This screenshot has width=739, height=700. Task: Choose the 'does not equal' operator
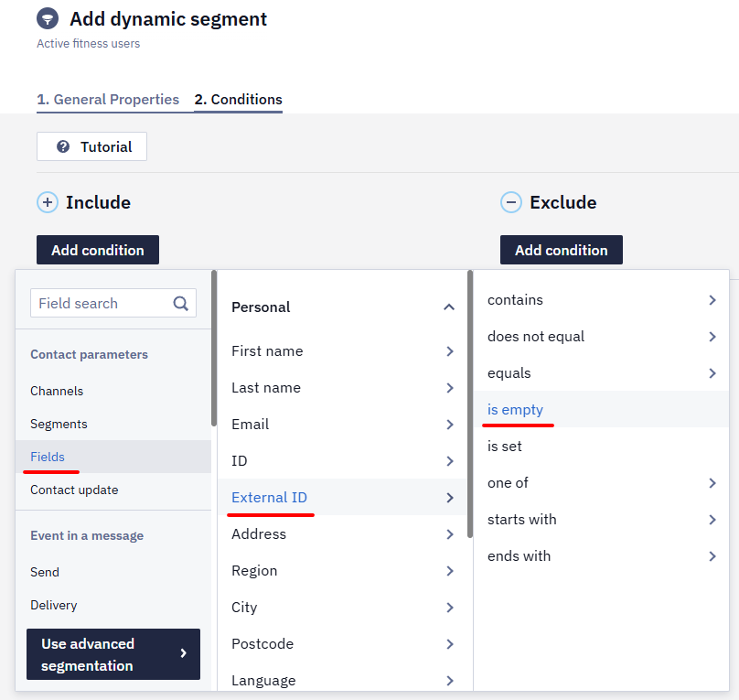coord(602,337)
